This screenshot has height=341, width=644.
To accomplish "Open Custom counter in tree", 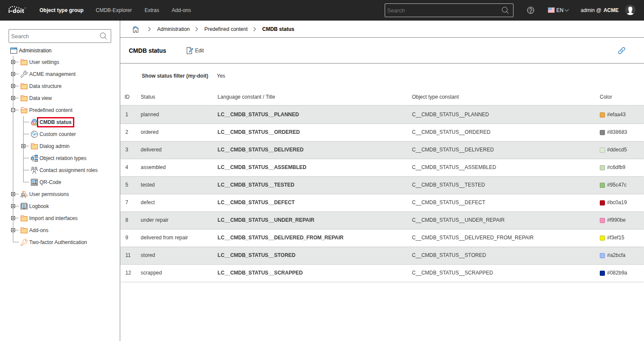I will click(58, 134).
